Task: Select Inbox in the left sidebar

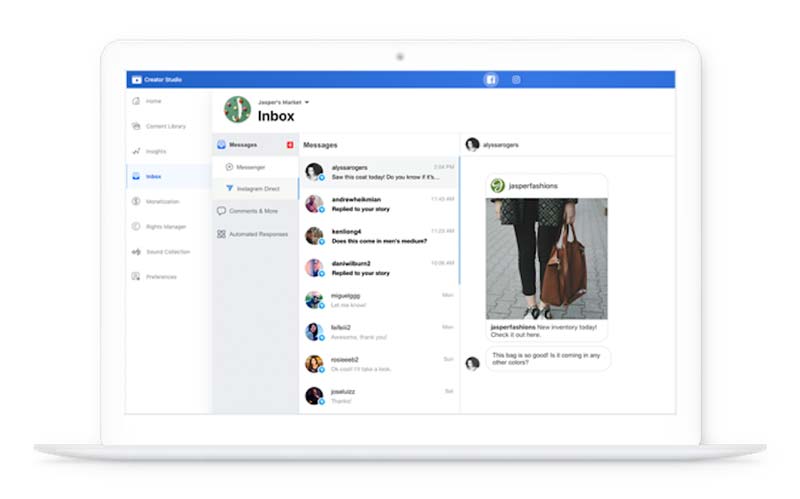Action: click(168, 177)
